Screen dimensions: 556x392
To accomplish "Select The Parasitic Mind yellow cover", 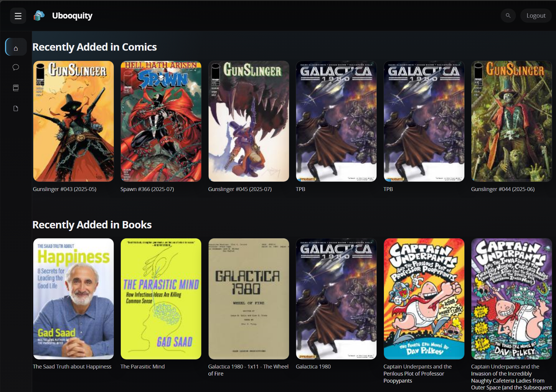I will [x=161, y=299].
